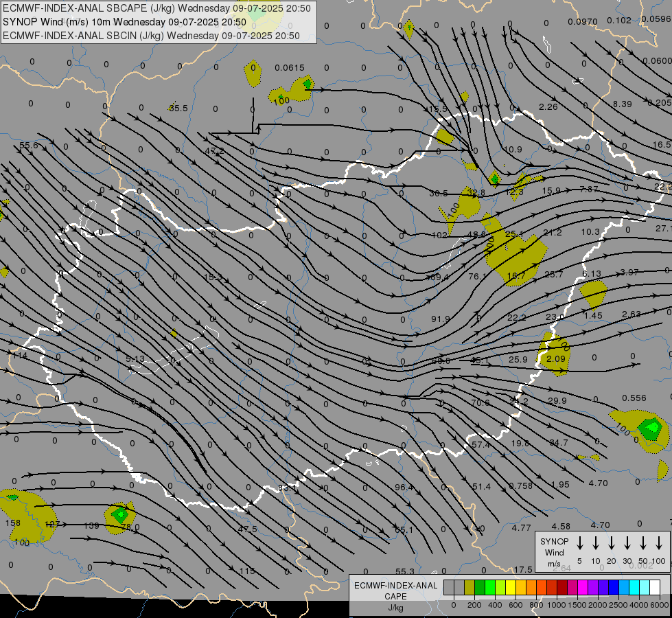Click the 83.1 value on the map

pos(287,488)
